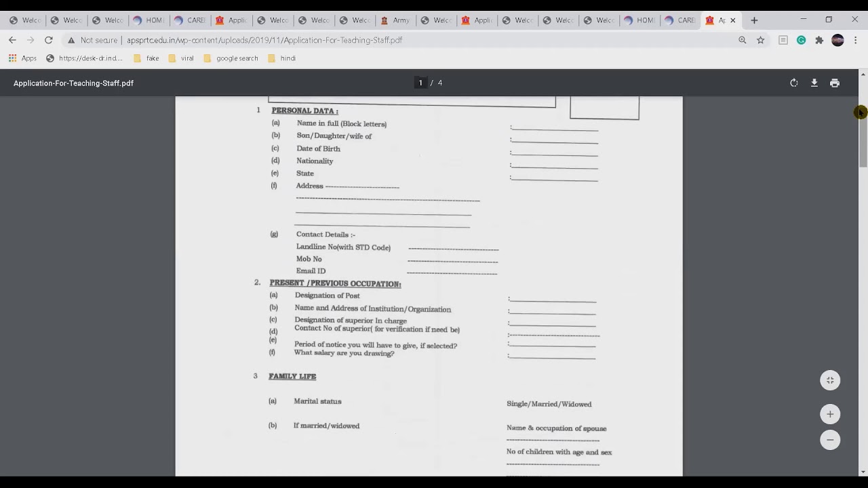Click the Nationality label

(x=315, y=161)
